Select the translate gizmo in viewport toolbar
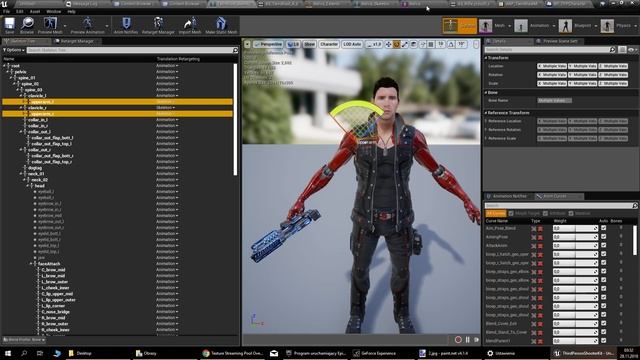 [388, 44]
